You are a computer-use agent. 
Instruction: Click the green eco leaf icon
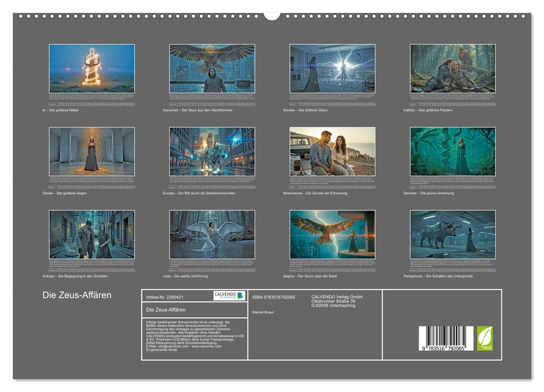(x=485, y=338)
